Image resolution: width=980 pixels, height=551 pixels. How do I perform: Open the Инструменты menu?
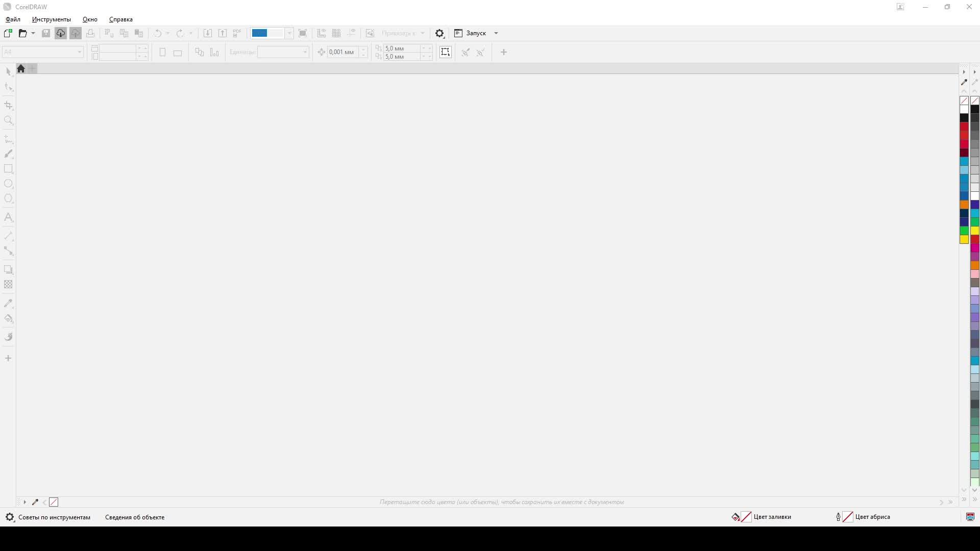click(51, 19)
